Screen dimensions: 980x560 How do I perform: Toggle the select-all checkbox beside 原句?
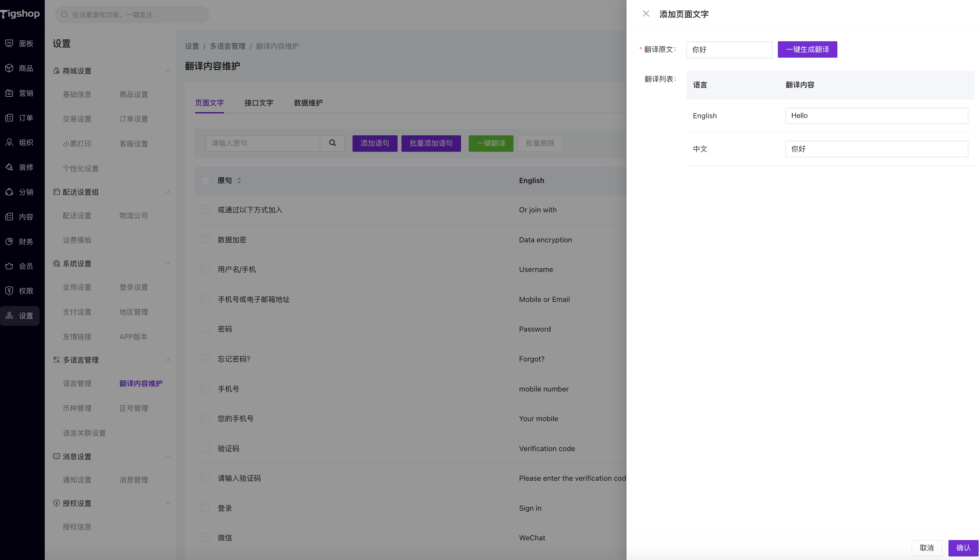(205, 180)
